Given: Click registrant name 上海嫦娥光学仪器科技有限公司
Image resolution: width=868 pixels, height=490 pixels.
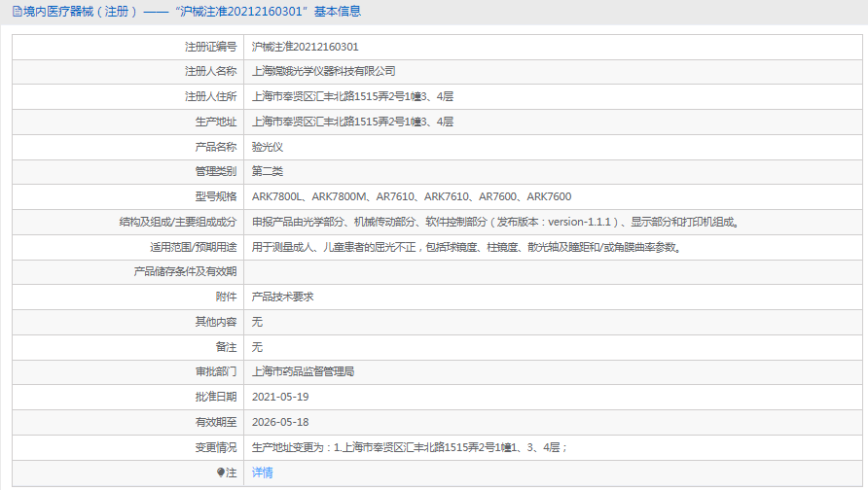Looking at the screenshot, I should click(324, 71).
